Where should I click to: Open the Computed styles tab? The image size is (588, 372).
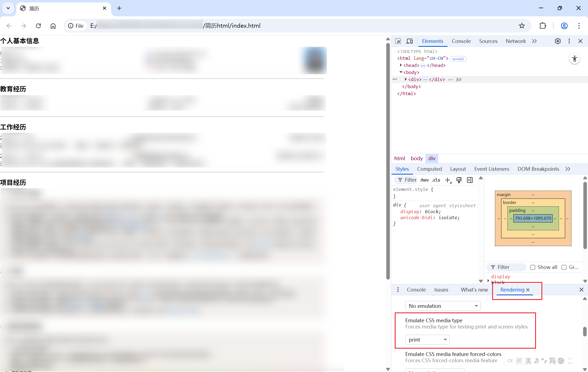click(x=429, y=169)
